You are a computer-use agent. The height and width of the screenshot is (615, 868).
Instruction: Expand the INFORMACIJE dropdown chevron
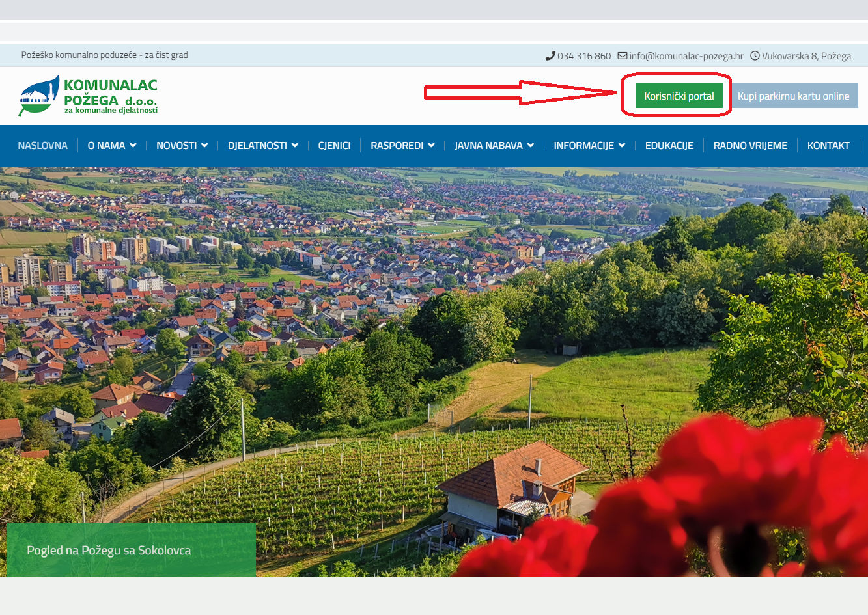(622, 146)
